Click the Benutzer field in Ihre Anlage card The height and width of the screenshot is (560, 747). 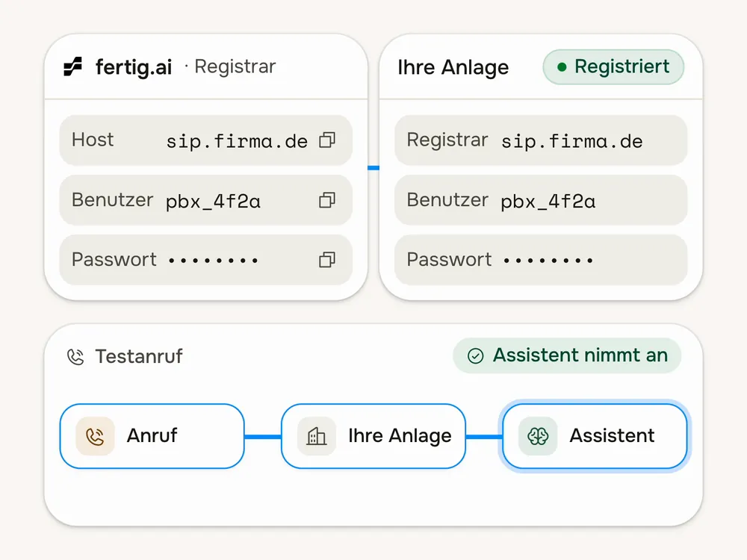click(541, 200)
